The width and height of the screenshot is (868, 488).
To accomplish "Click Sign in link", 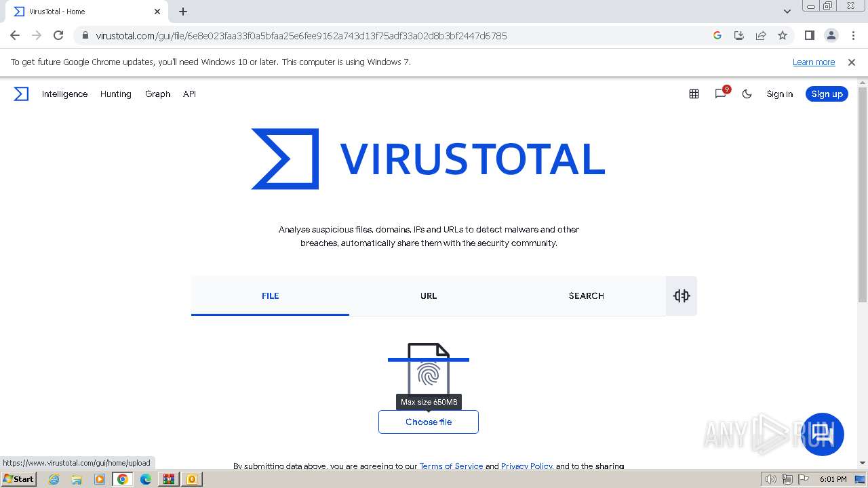I will 779,94.
